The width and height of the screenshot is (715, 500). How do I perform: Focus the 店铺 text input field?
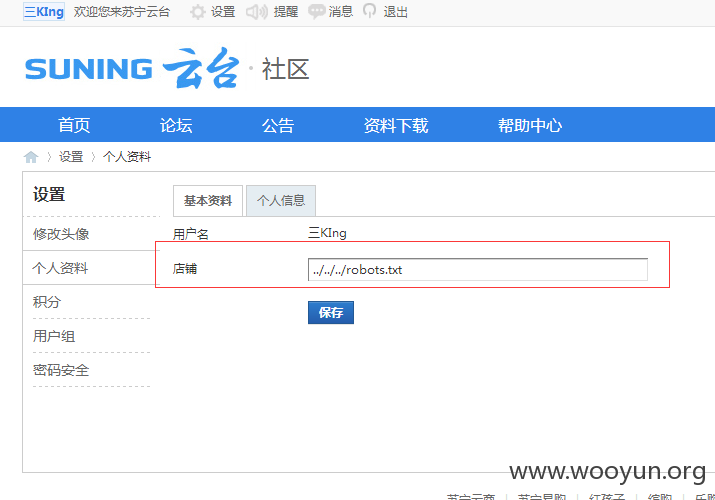click(x=478, y=269)
